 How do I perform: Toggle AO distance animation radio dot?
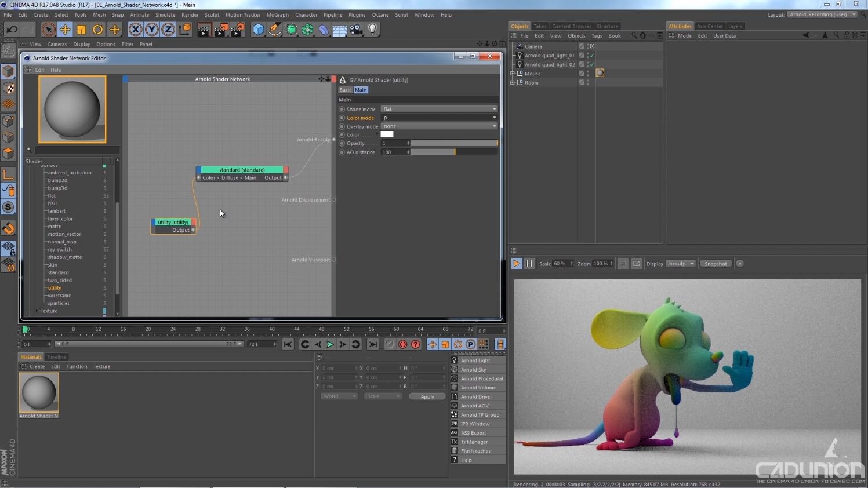342,152
